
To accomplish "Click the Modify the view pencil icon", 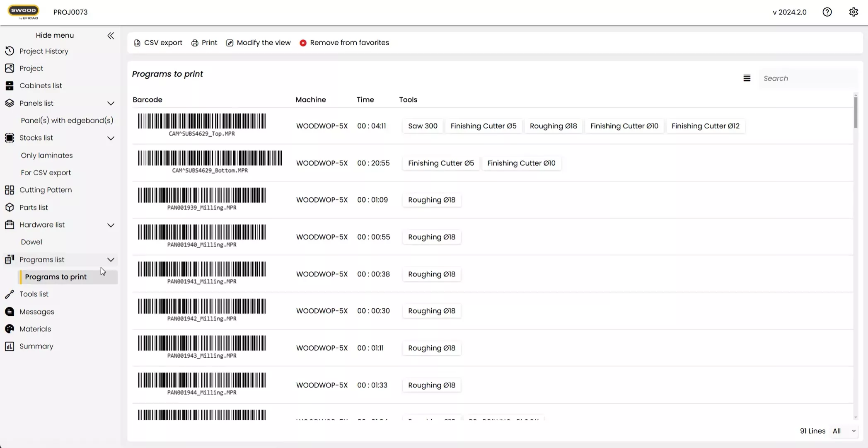I will coord(230,43).
